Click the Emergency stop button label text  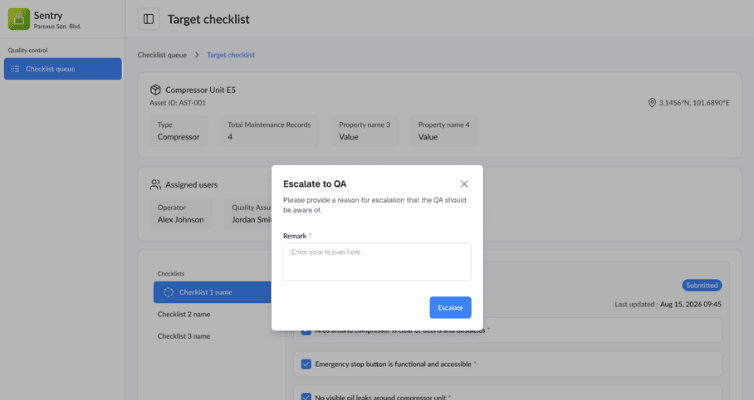coord(393,364)
